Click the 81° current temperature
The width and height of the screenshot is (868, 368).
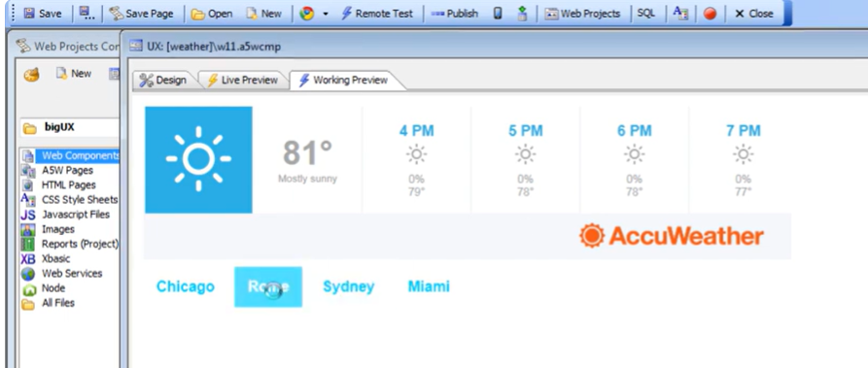[x=307, y=152]
